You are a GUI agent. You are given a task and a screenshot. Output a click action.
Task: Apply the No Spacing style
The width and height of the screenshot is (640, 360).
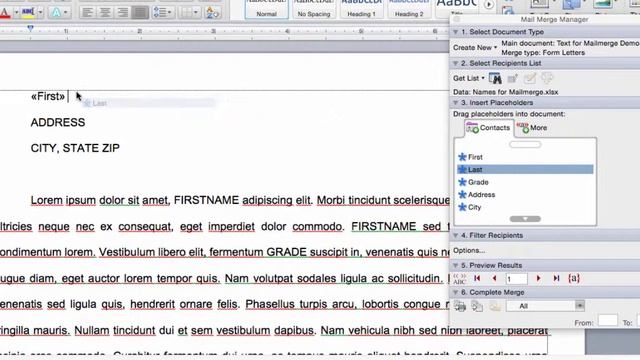313,9
